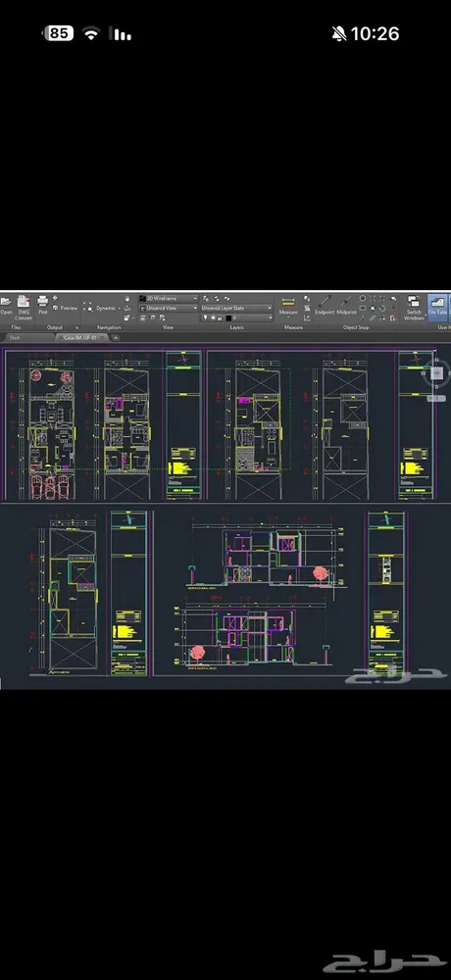Click the top small icon beside Measure
This screenshot has width=451, height=980.
click(306, 298)
